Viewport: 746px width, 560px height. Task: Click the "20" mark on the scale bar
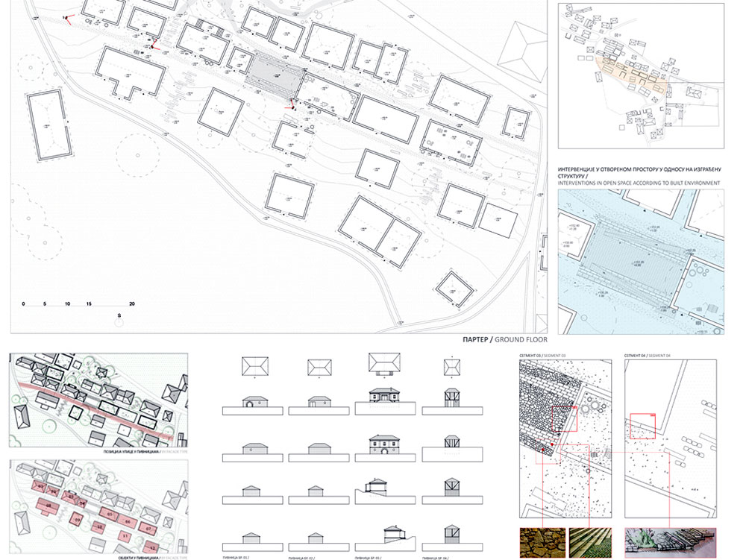tap(132, 303)
